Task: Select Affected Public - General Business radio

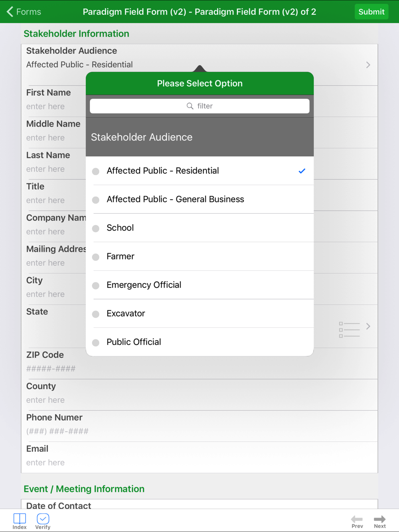Action: coord(96,200)
